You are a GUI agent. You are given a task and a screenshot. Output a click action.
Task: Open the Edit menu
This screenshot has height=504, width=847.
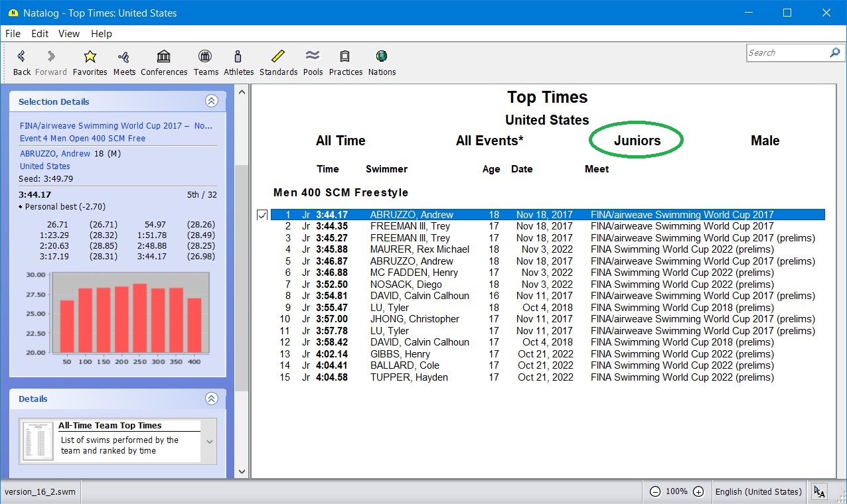[40, 34]
